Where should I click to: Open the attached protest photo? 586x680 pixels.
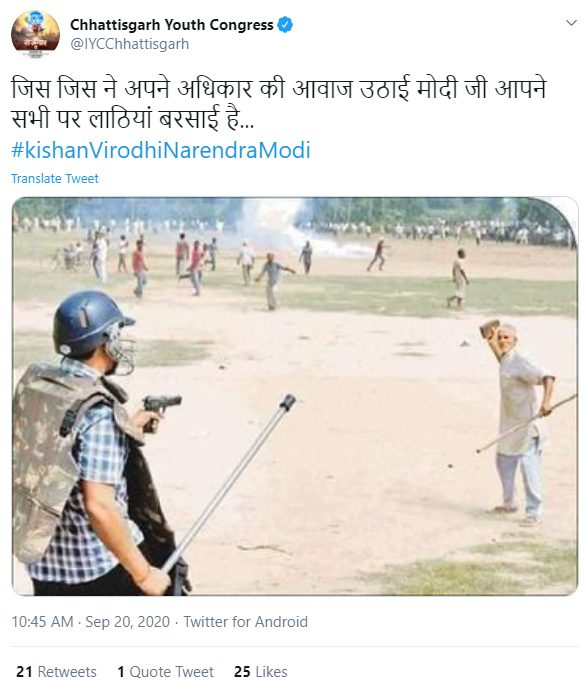tap(295, 396)
